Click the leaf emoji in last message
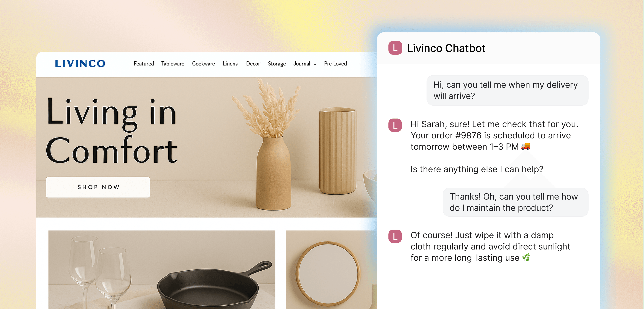Screen dimensions: 644x309 pyautogui.click(x=526, y=257)
